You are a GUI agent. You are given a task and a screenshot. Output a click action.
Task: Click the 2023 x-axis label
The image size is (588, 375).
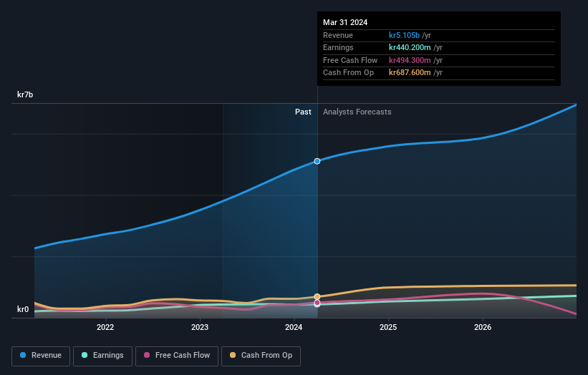click(x=200, y=327)
